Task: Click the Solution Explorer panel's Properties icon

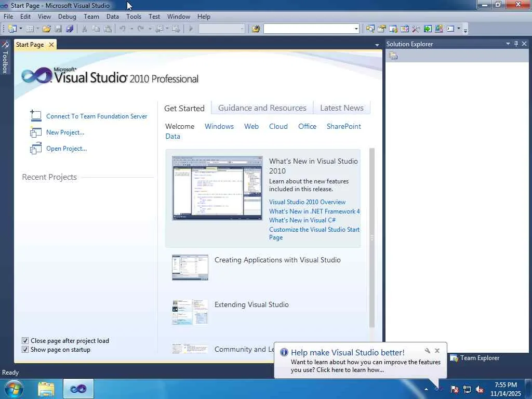Action: coord(394,56)
